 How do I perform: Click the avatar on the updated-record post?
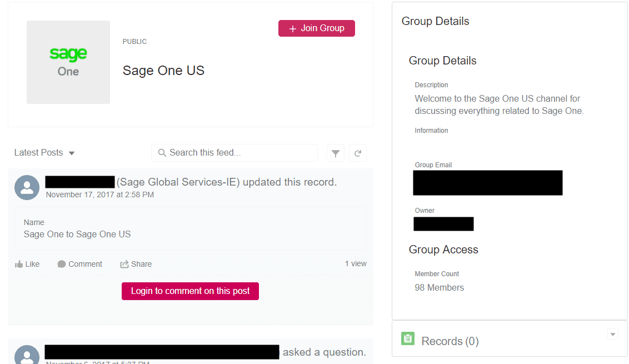tap(27, 188)
